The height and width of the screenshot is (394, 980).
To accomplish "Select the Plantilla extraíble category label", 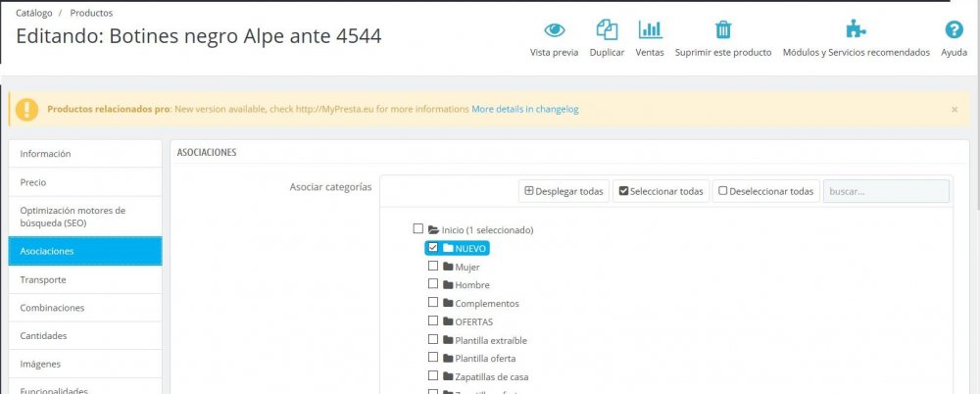I will click(491, 341).
